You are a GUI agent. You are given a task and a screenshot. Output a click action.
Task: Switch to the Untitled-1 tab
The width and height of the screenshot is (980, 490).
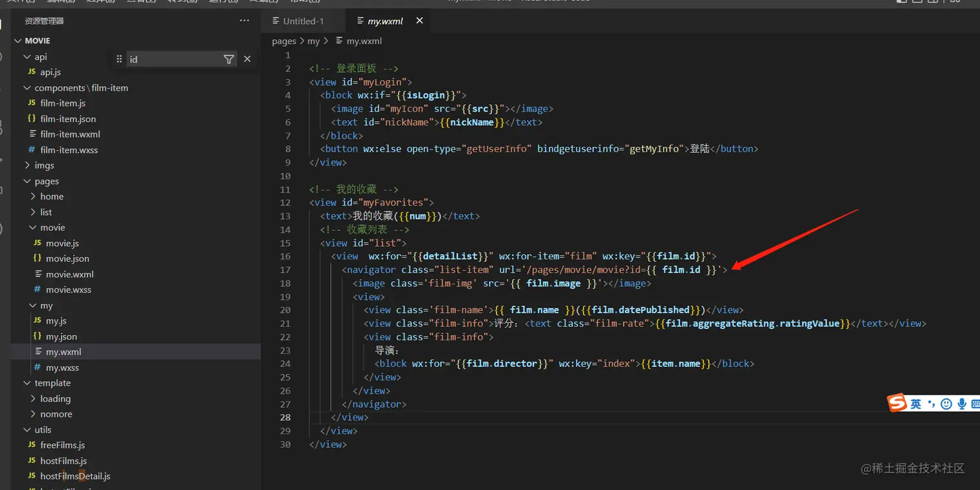click(303, 21)
